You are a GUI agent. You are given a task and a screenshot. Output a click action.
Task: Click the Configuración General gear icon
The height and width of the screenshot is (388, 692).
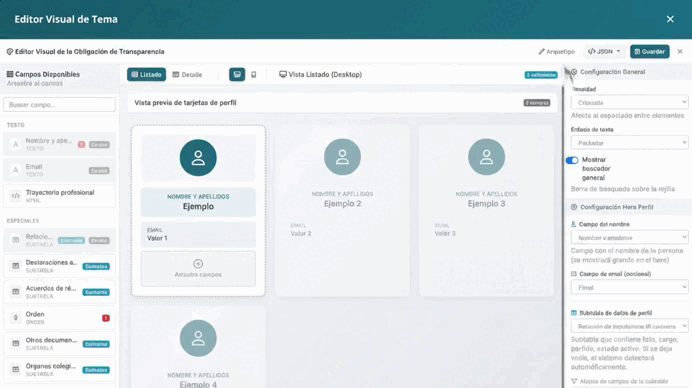(574, 72)
